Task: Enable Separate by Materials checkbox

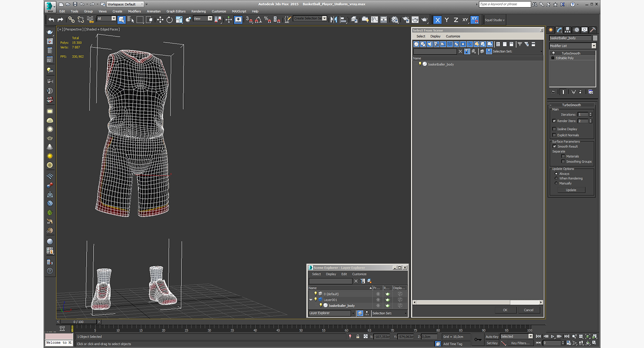Action: pyautogui.click(x=563, y=156)
